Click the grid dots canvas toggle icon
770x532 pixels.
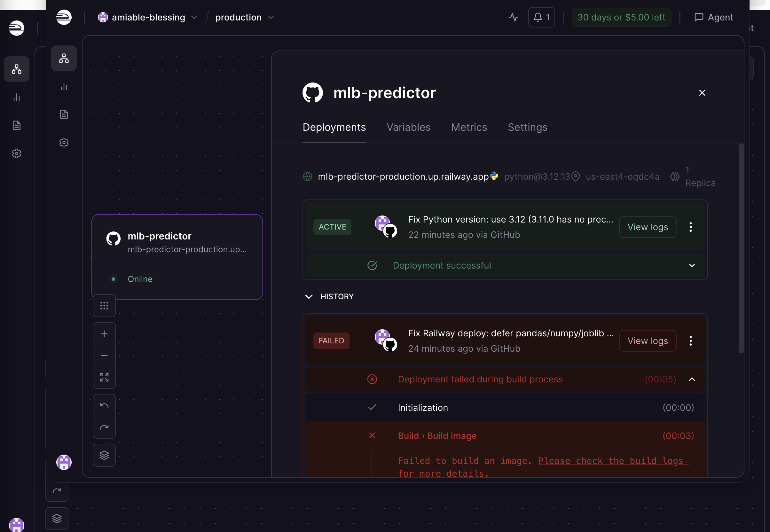[104, 306]
